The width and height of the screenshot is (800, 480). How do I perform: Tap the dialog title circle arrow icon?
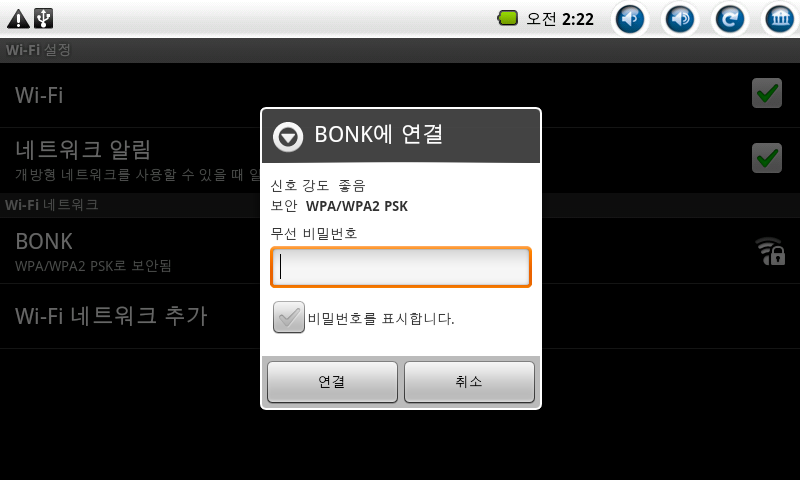tap(288, 136)
